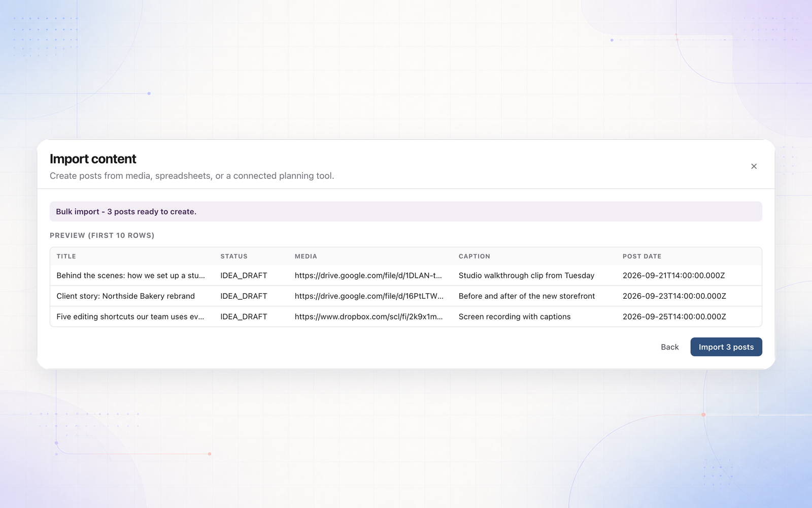The image size is (812, 508).
Task: Click IDEA_DRAFT status in the Five editing shortcuts row
Action: (244, 316)
